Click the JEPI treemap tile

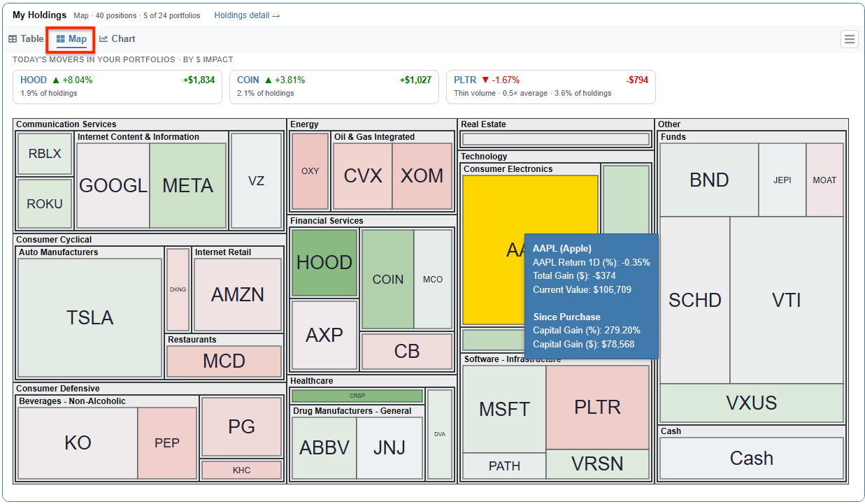[x=782, y=180]
